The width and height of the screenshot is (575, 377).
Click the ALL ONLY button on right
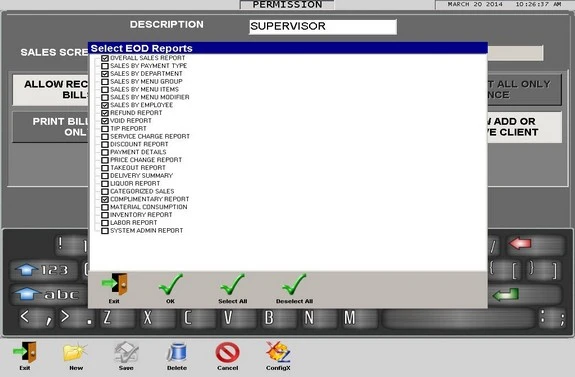pyautogui.click(x=524, y=89)
